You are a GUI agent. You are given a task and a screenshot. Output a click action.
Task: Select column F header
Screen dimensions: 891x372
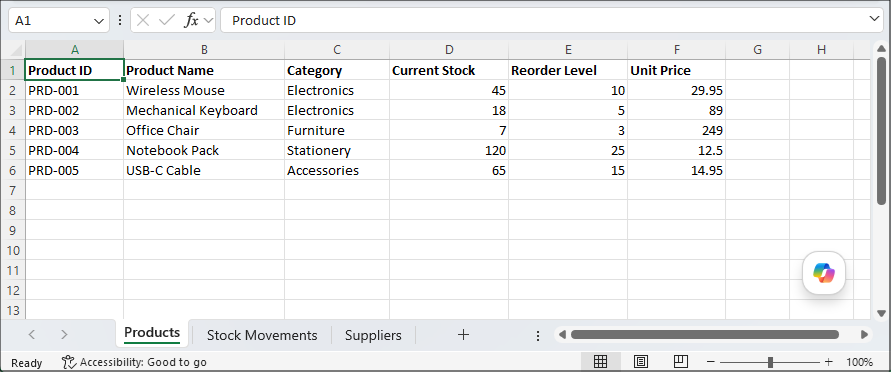point(677,50)
